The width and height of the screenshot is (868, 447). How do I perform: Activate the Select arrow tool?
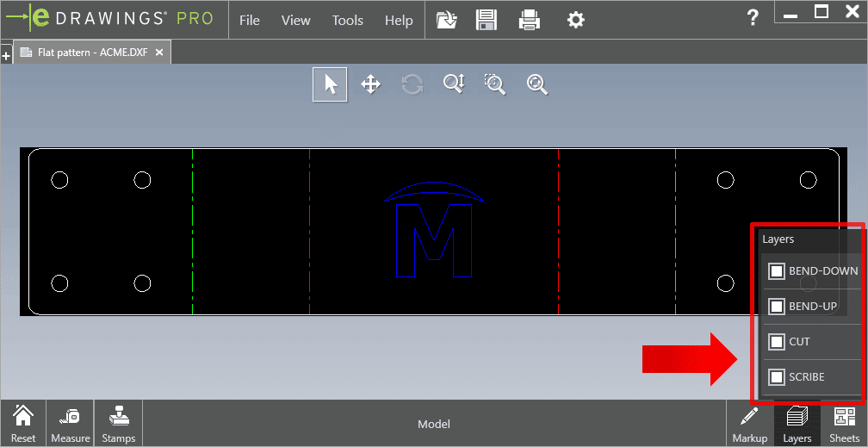pyautogui.click(x=330, y=84)
